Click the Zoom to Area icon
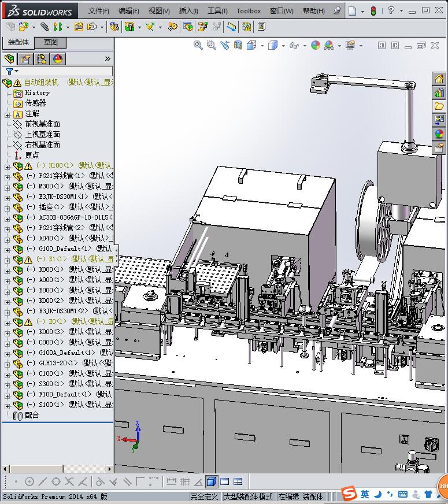 point(211,45)
